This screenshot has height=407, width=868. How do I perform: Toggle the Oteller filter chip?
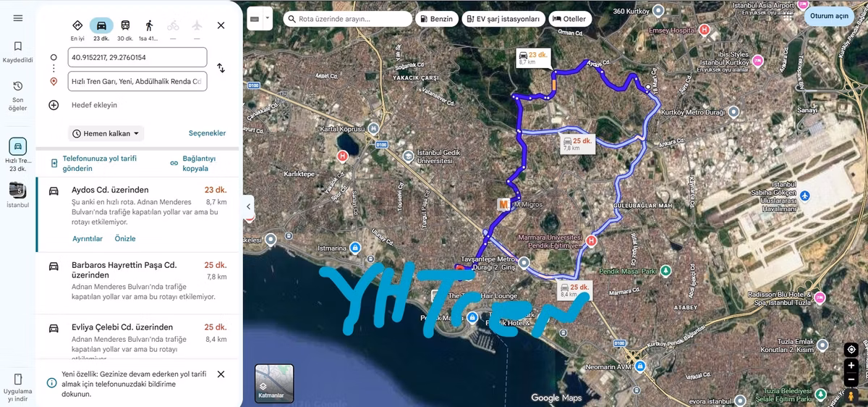pos(571,19)
